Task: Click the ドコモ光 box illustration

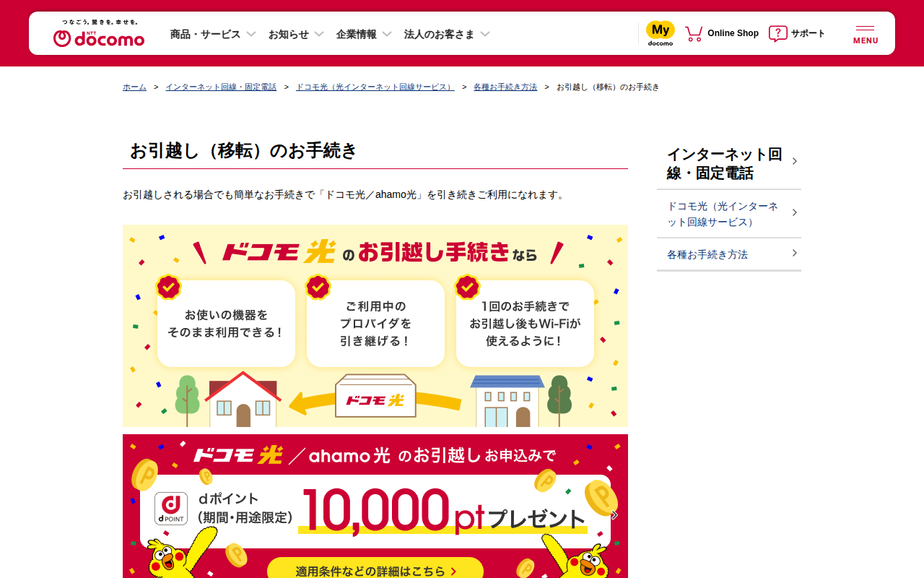Action: [x=375, y=396]
